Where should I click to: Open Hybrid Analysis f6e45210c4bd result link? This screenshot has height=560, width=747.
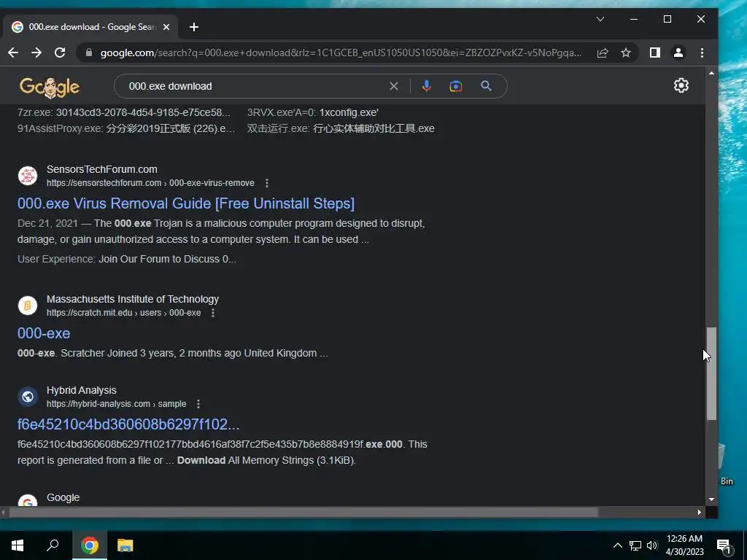(128, 424)
